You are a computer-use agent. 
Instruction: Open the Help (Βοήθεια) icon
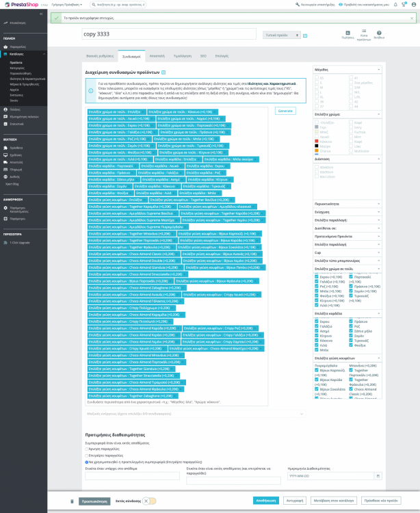(379, 33)
